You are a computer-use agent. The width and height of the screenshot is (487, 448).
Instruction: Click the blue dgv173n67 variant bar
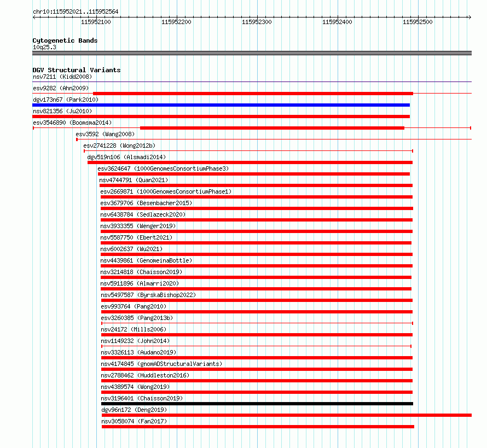[x=221, y=105]
